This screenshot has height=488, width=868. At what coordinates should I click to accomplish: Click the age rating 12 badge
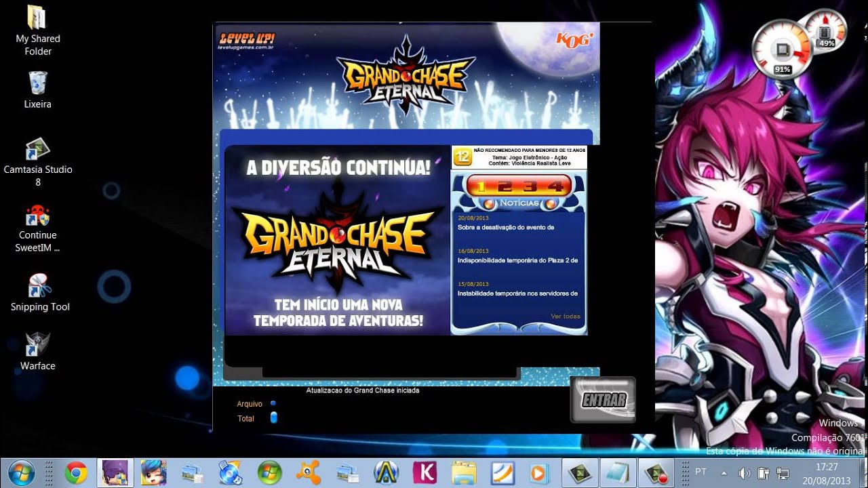coord(462,157)
